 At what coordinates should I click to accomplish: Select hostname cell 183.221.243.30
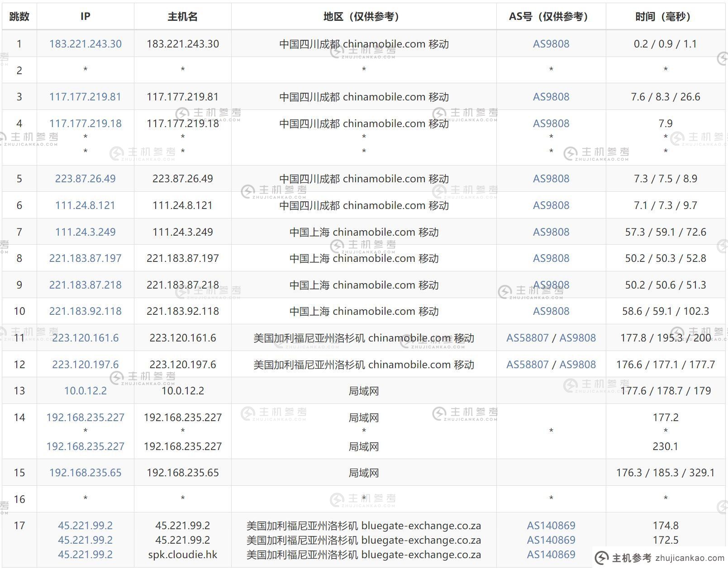(183, 44)
